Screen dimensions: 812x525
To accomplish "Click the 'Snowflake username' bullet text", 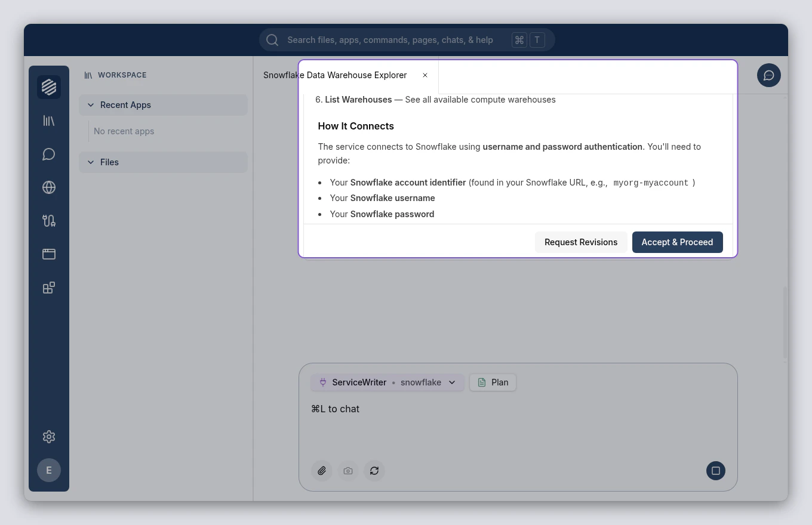I will [393, 198].
